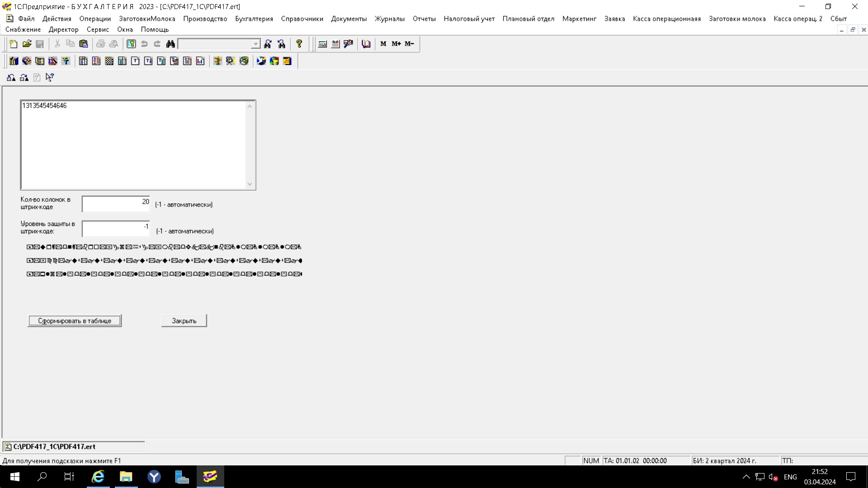The image size is (868, 488).
Task: Open the Файл menu
Action: 27,19
